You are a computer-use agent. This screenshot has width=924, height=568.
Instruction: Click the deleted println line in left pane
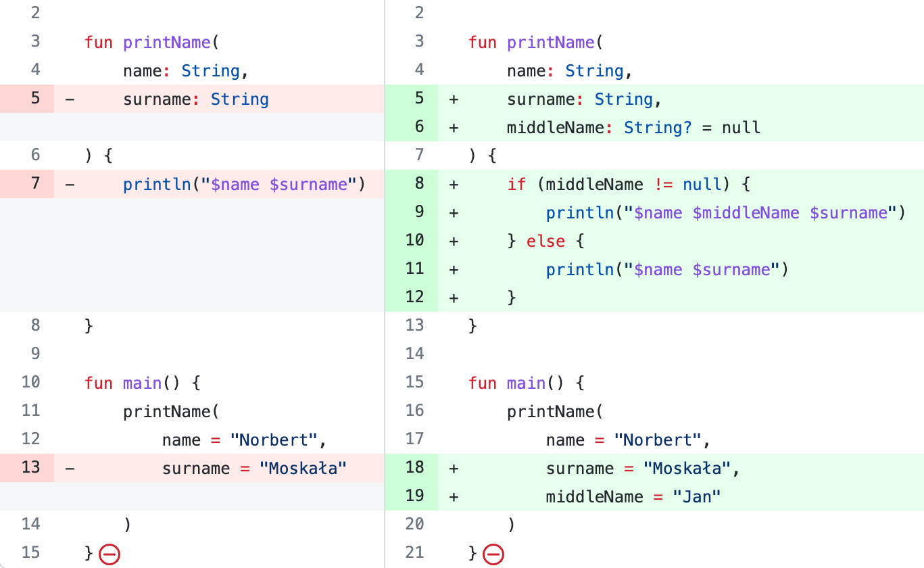pyautogui.click(x=243, y=185)
